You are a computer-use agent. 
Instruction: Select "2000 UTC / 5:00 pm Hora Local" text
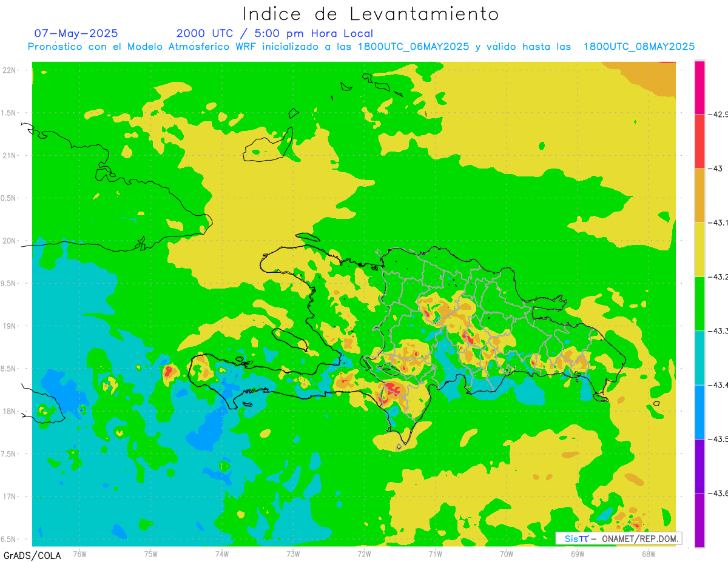(275, 33)
